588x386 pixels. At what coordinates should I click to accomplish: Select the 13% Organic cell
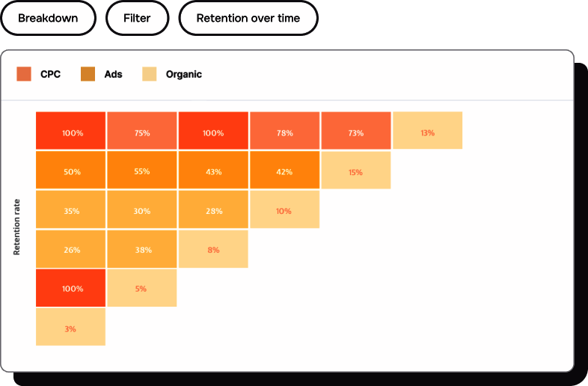tap(427, 133)
